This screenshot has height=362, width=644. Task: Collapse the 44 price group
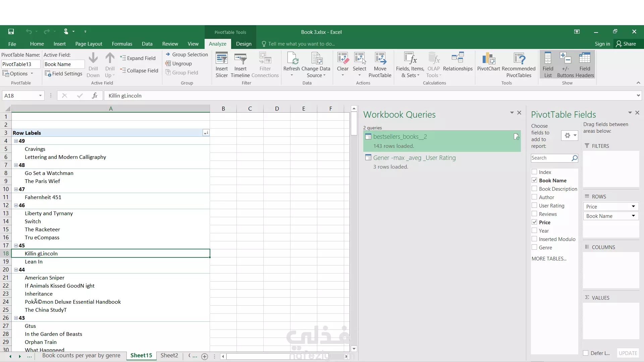[x=16, y=270]
